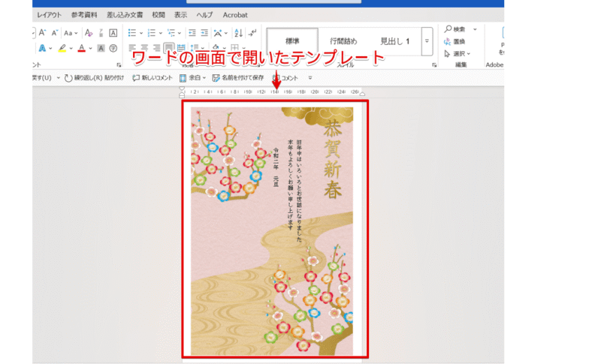This screenshot has width=610, height=364.
Task: Click the 余白 margins page icon
Action: 183,78
